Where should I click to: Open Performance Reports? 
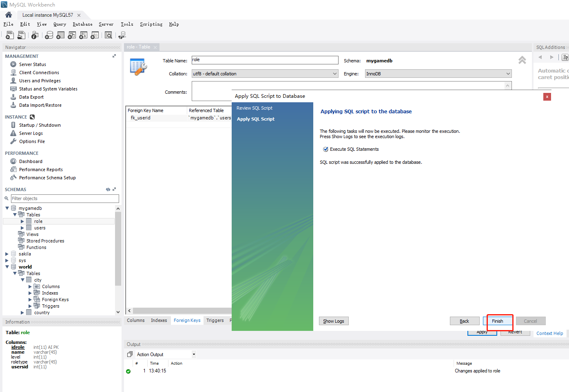[x=41, y=170]
